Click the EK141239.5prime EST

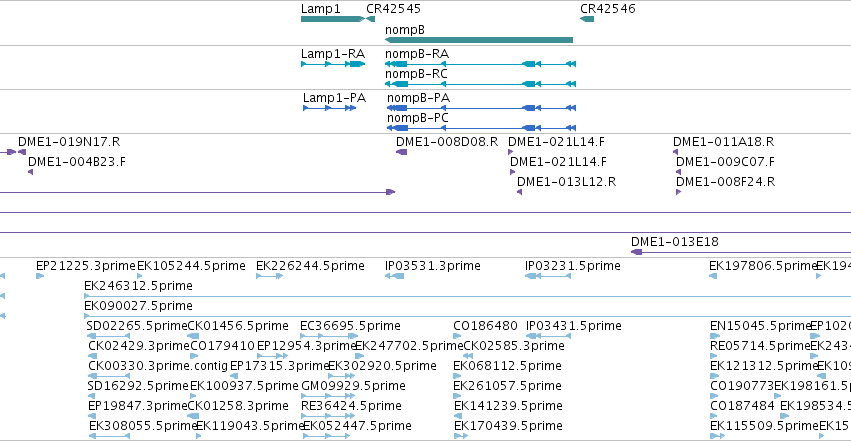point(458,416)
